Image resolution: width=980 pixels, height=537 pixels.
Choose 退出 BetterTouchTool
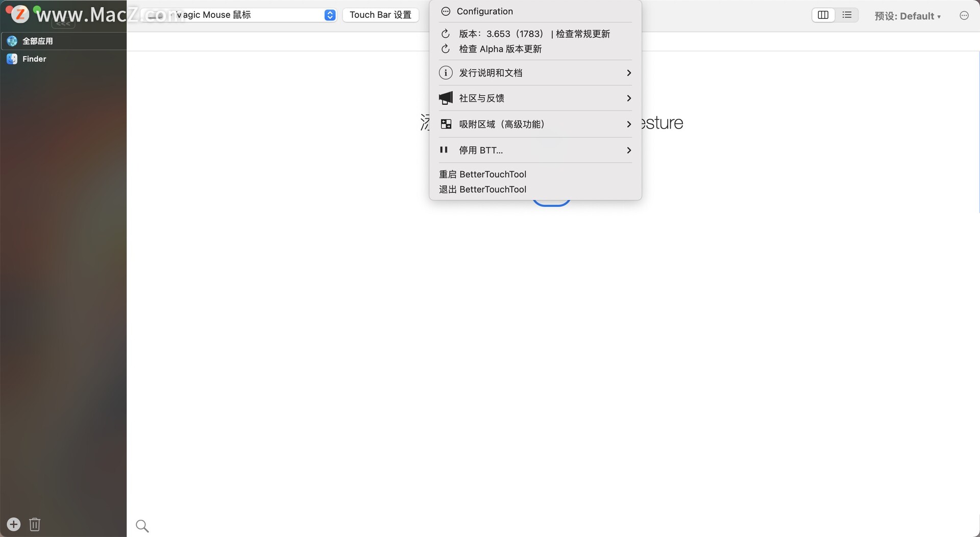535,189
